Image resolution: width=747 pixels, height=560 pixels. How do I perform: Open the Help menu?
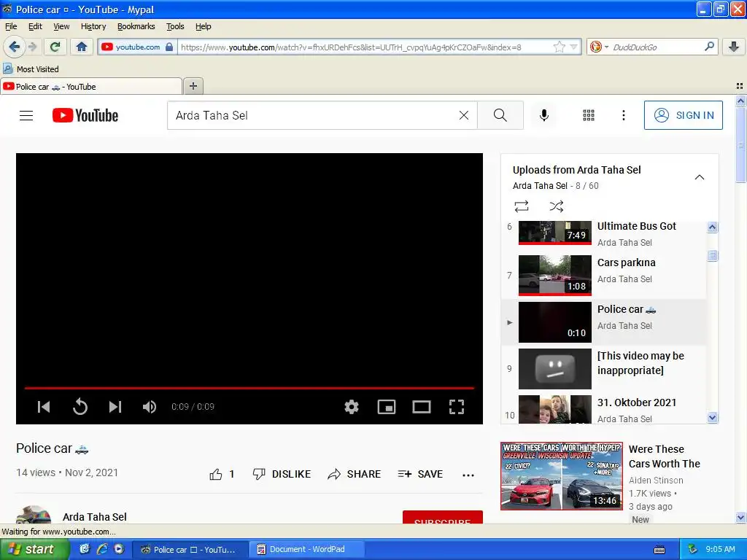(x=204, y=26)
